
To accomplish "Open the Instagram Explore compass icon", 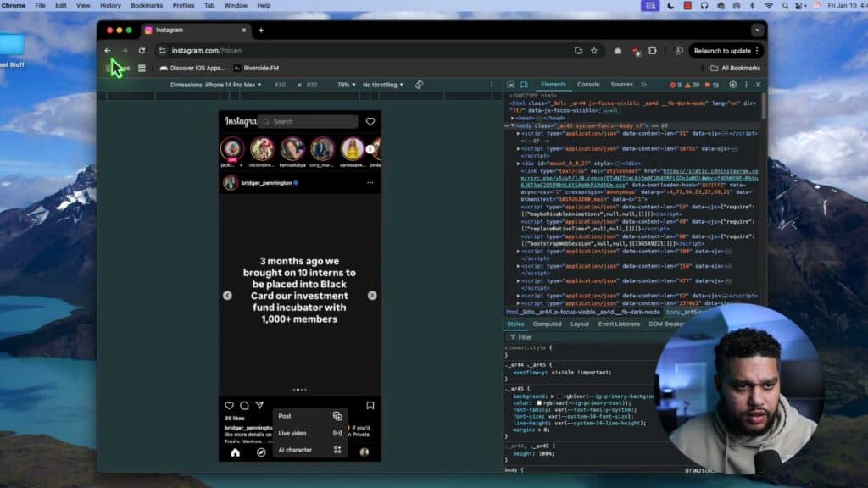I will (261, 452).
